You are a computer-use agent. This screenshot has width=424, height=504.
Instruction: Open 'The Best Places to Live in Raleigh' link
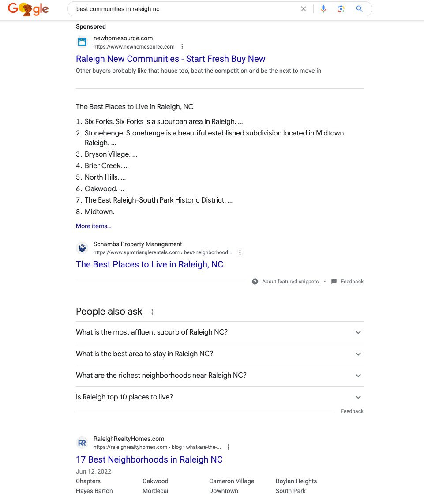(x=150, y=264)
